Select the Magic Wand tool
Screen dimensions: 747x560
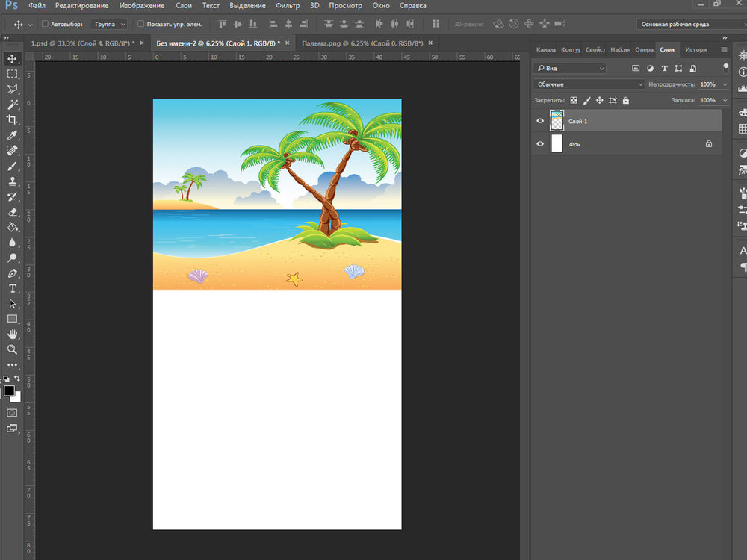click(x=12, y=105)
